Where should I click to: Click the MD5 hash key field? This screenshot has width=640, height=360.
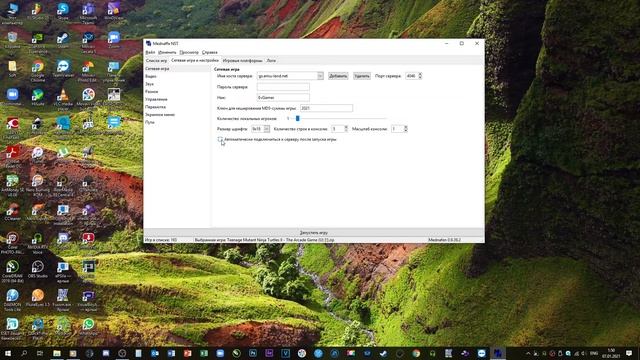click(326, 108)
